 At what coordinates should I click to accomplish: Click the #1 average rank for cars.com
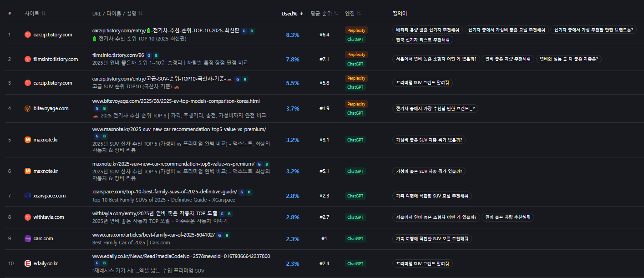tap(324, 238)
